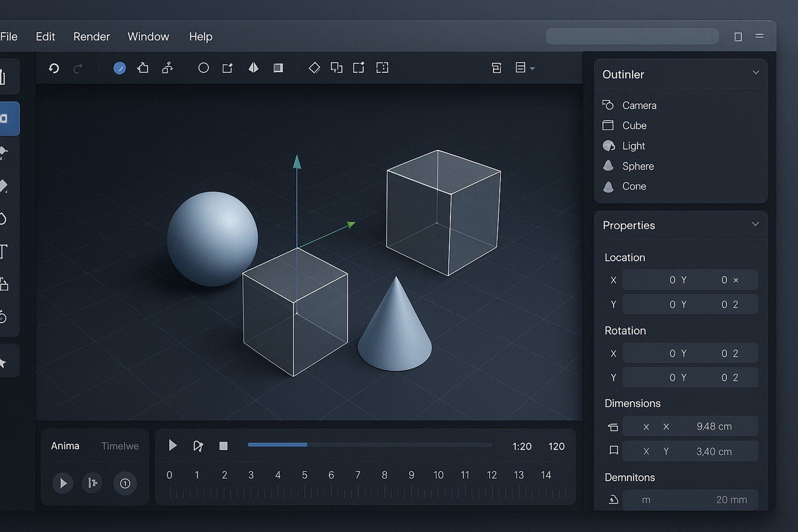Image resolution: width=798 pixels, height=532 pixels.
Task: Switch to the Timelwe tab
Action: [120, 446]
